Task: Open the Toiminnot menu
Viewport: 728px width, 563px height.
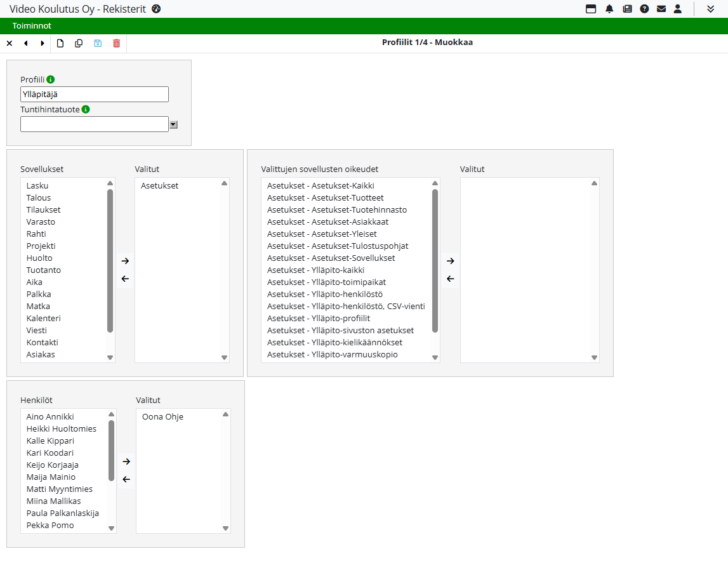Action: coord(32,26)
